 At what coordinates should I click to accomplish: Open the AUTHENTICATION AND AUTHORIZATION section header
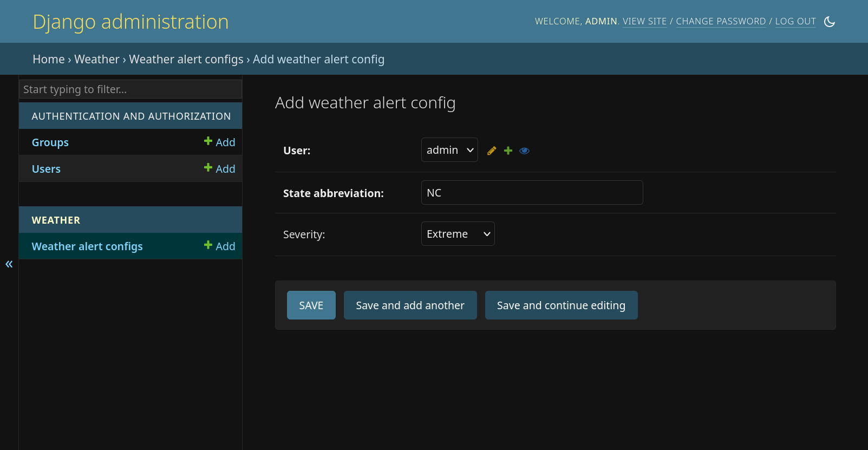(x=131, y=116)
